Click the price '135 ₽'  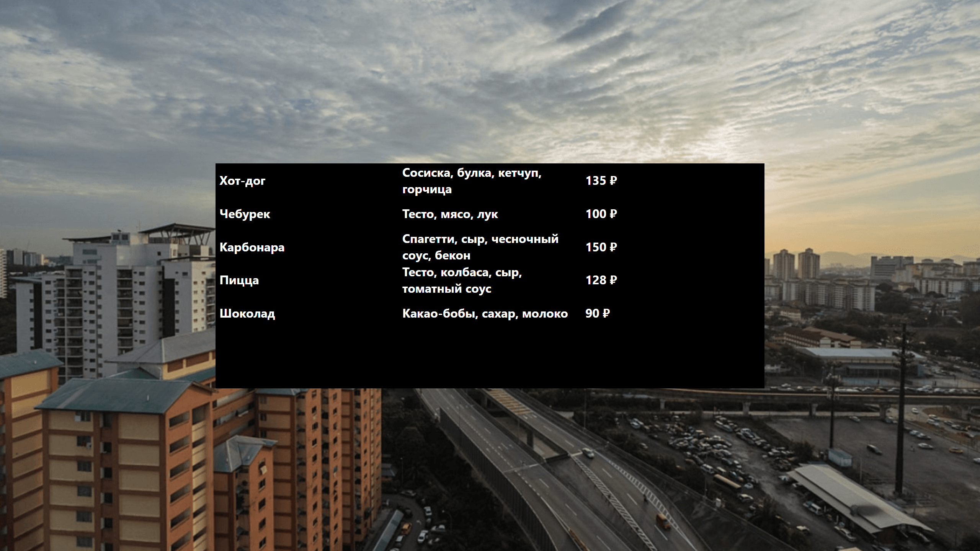601,181
